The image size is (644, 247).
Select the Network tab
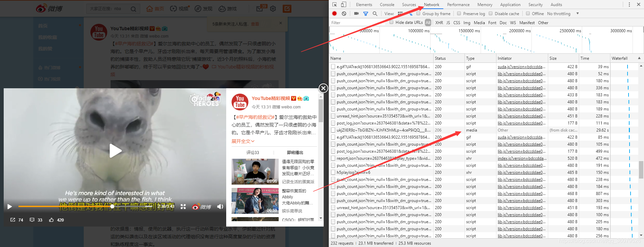(x=432, y=5)
